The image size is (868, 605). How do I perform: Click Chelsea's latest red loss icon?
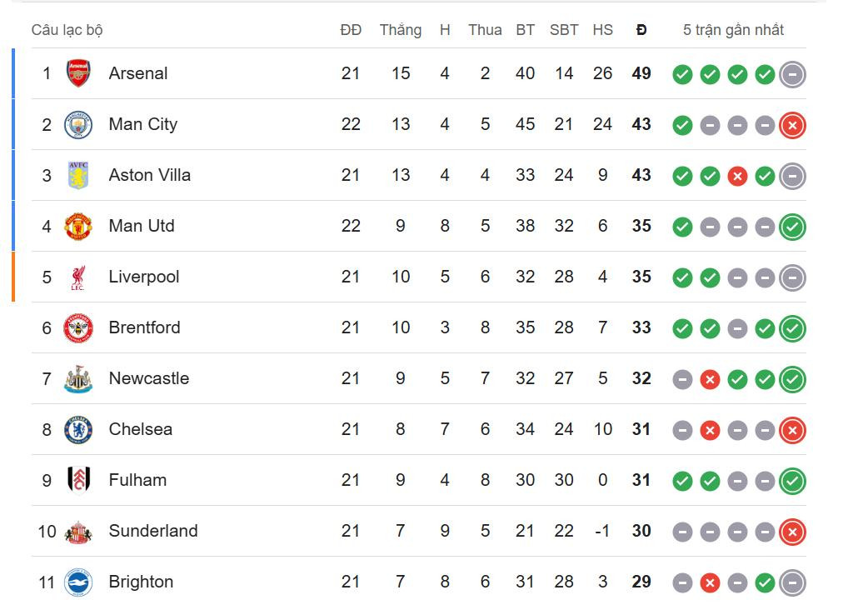792,430
